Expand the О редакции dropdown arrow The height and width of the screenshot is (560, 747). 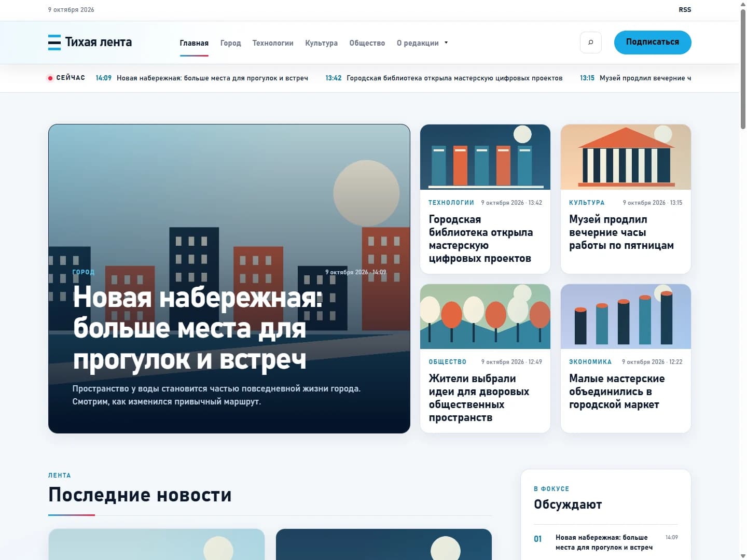(446, 43)
